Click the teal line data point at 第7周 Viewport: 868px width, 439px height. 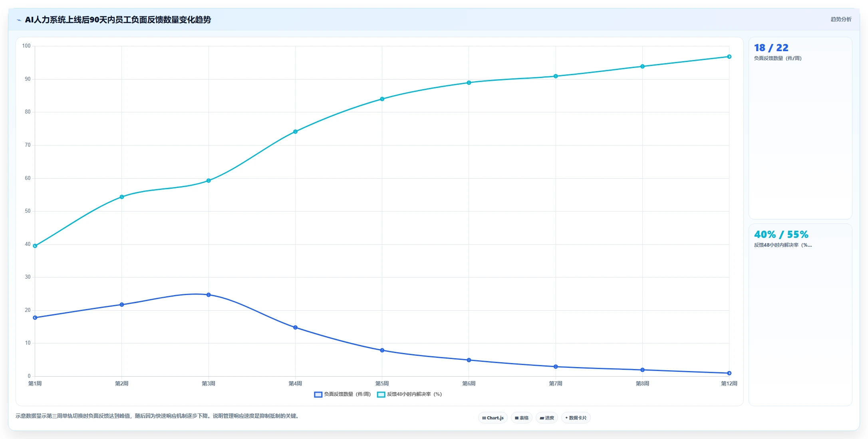[x=556, y=76]
